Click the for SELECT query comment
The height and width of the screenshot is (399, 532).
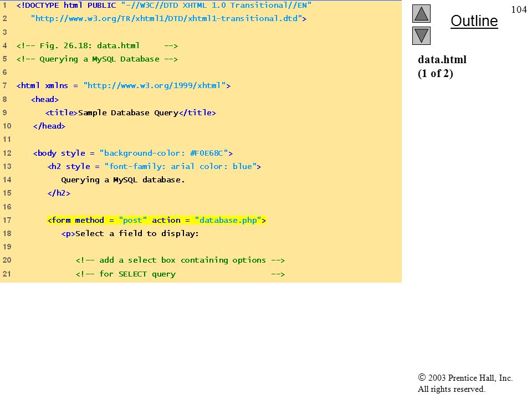pos(180,274)
